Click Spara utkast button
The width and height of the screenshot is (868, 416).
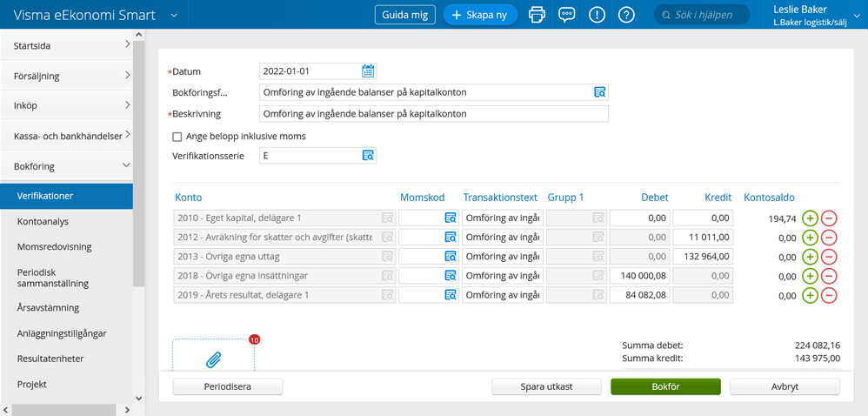pos(546,386)
